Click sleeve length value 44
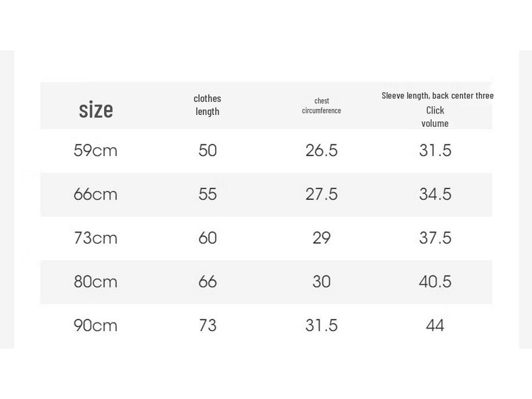 click(x=435, y=325)
